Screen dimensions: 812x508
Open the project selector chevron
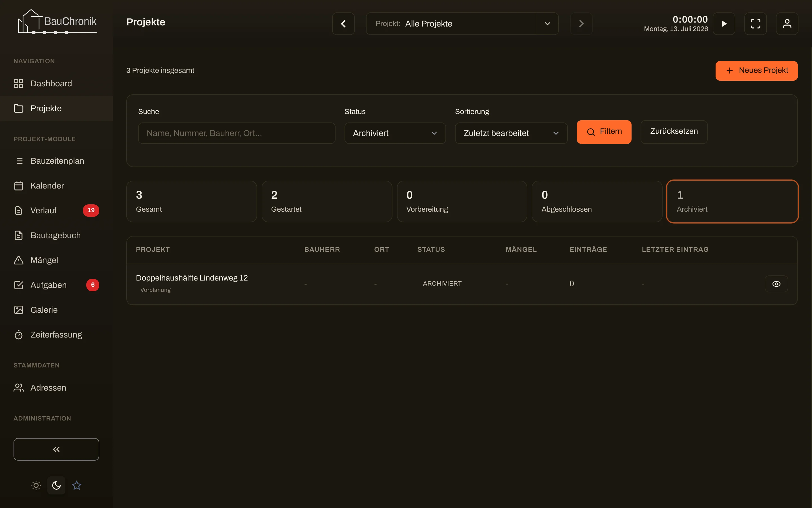(x=547, y=23)
